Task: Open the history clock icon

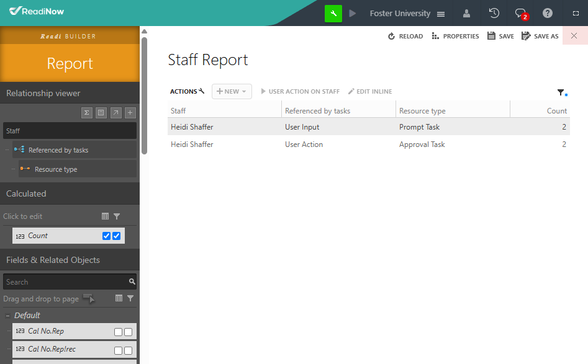Action: click(494, 13)
